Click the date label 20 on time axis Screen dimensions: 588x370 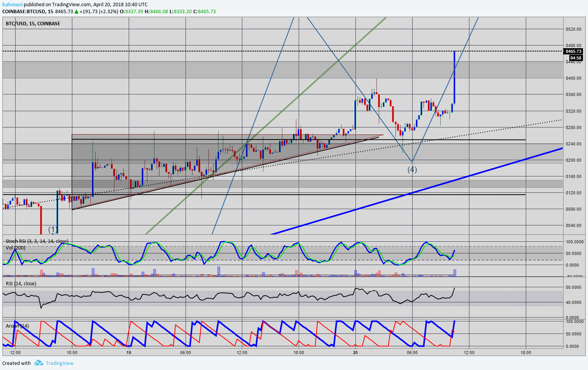tap(355, 353)
